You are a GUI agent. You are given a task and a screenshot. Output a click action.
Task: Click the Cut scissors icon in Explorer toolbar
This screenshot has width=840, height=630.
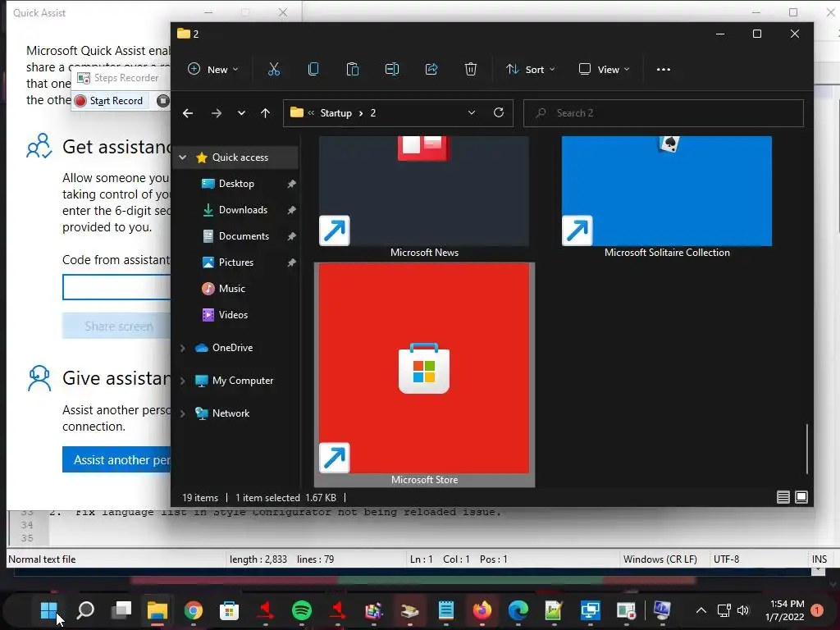tap(274, 69)
